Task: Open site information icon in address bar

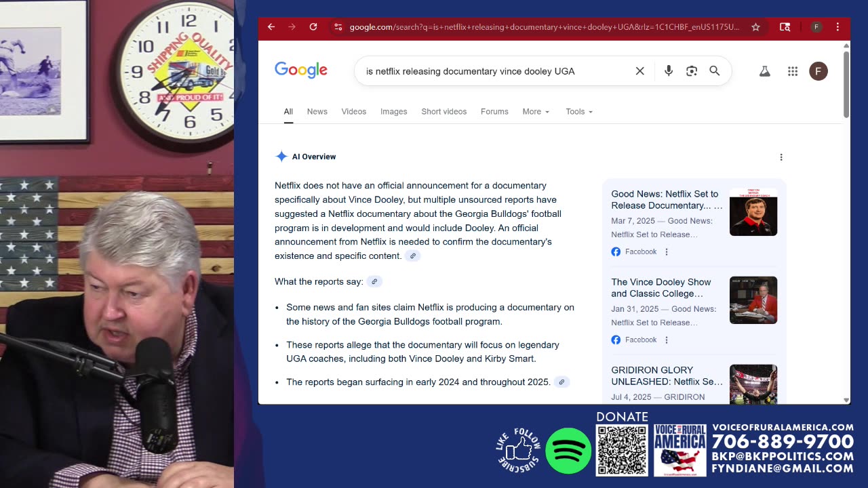Action: (337, 27)
